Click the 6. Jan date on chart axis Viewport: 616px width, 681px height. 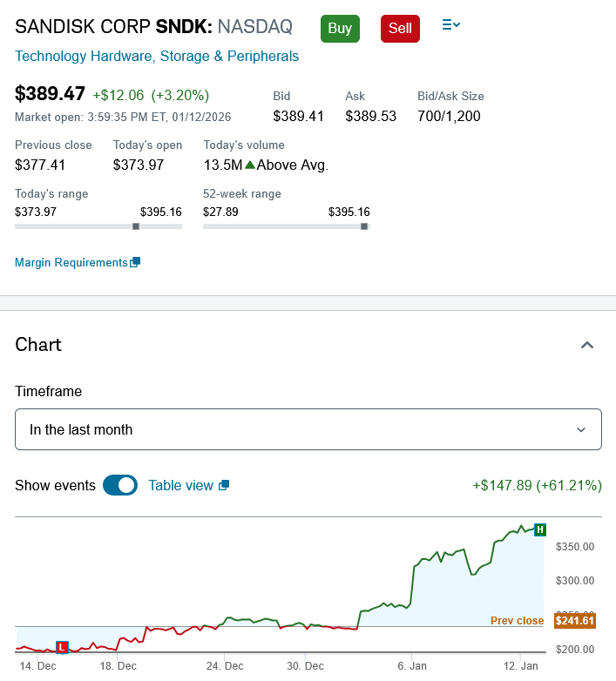point(412,666)
